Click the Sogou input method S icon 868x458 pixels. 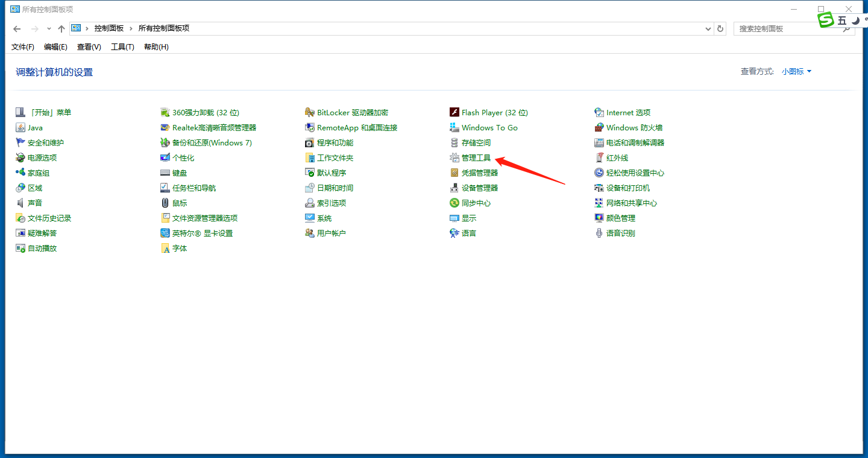coord(826,21)
